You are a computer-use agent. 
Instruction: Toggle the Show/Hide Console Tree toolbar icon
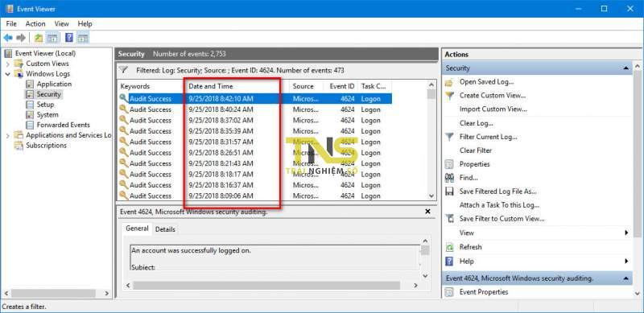coord(52,38)
